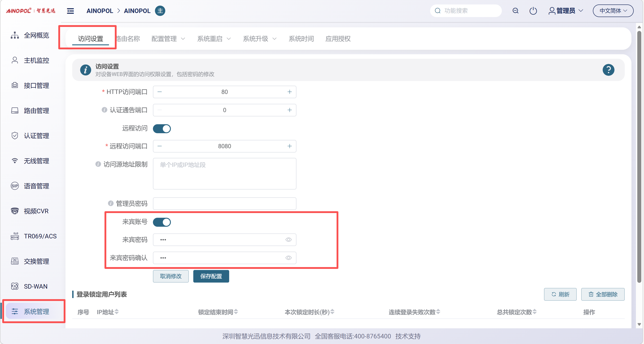Screen dimensions: 644x344
Task: Open the 中文简体 language dropdown
Action: click(x=613, y=11)
